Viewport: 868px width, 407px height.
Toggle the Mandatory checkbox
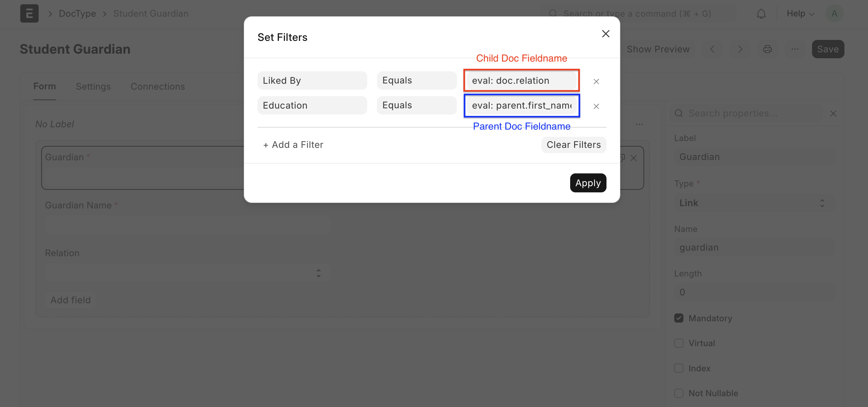point(678,318)
